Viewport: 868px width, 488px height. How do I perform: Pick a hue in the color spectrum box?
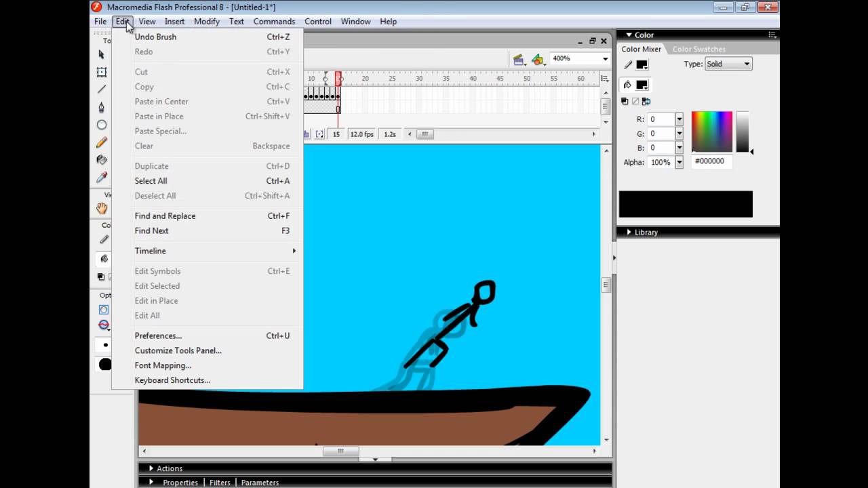coord(712,131)
